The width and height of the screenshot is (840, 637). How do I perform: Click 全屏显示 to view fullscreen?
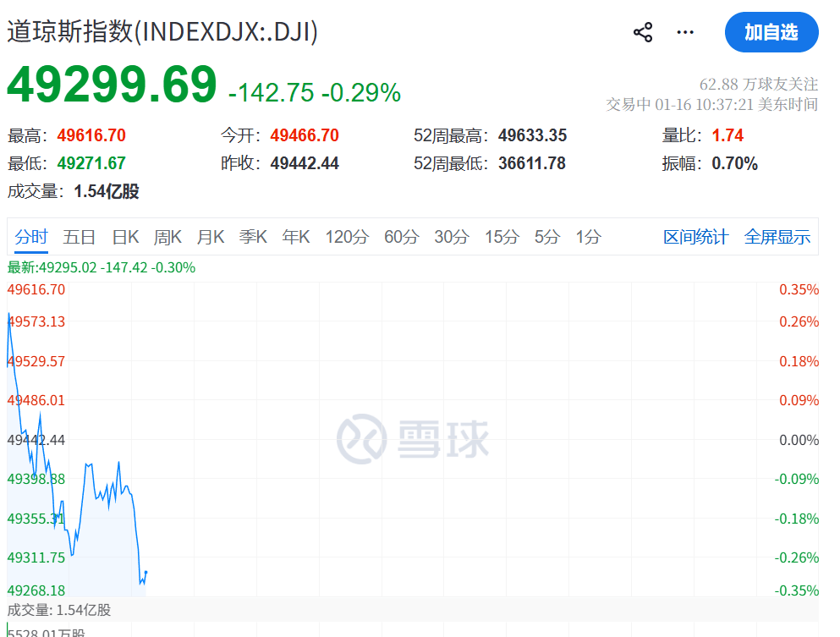(777, 237)
